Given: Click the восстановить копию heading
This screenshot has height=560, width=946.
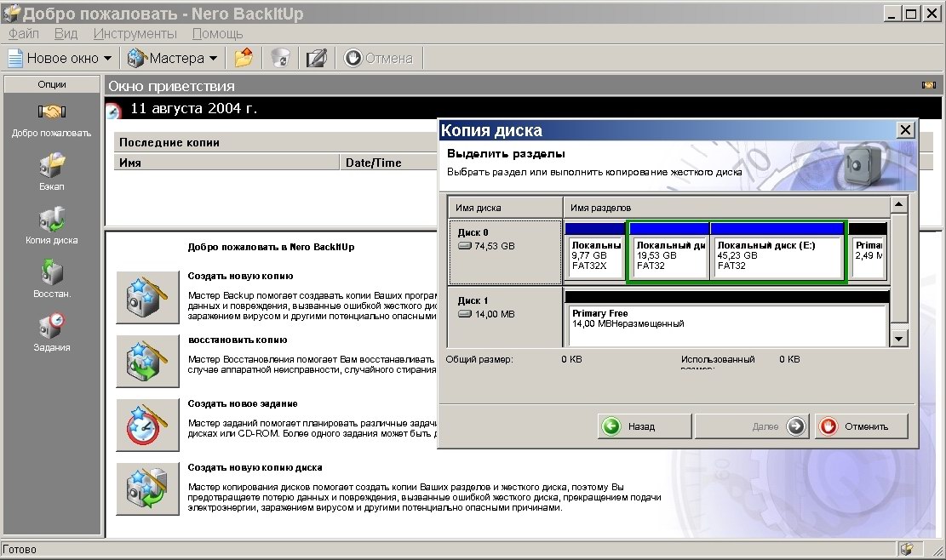Looking at the screenshot, I should click(x=238, y=340).
